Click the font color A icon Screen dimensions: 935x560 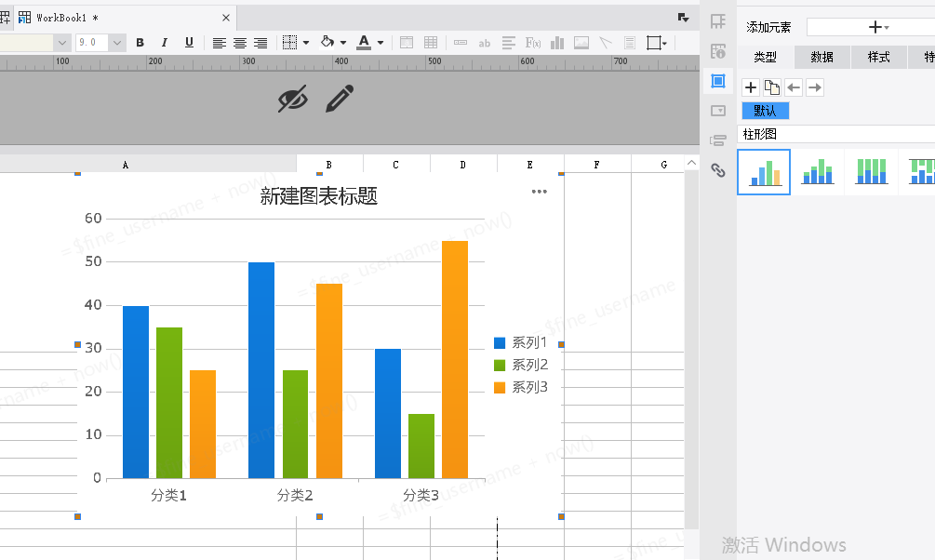coord(364,43)
